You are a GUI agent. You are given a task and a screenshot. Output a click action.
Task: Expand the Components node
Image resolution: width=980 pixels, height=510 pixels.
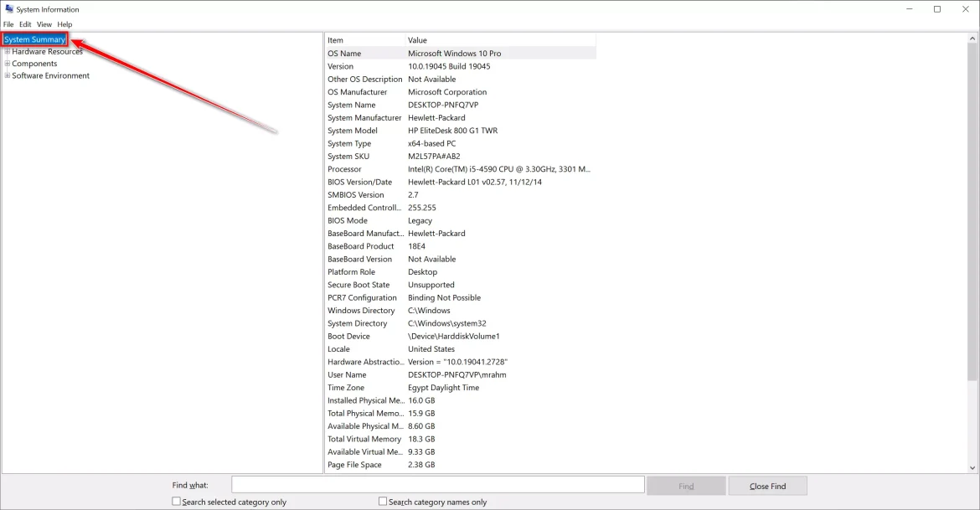pos(7,63)
